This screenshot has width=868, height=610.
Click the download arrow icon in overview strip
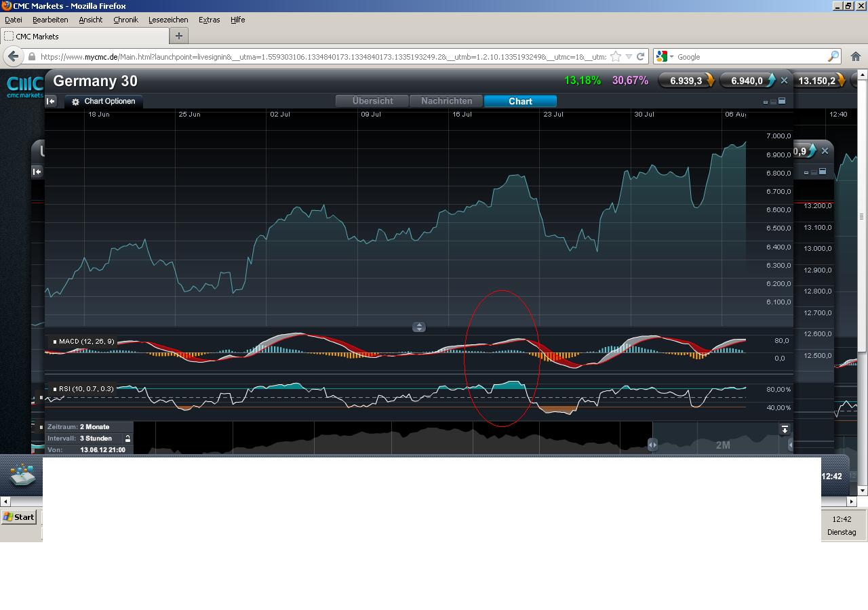tap(785, 430)
